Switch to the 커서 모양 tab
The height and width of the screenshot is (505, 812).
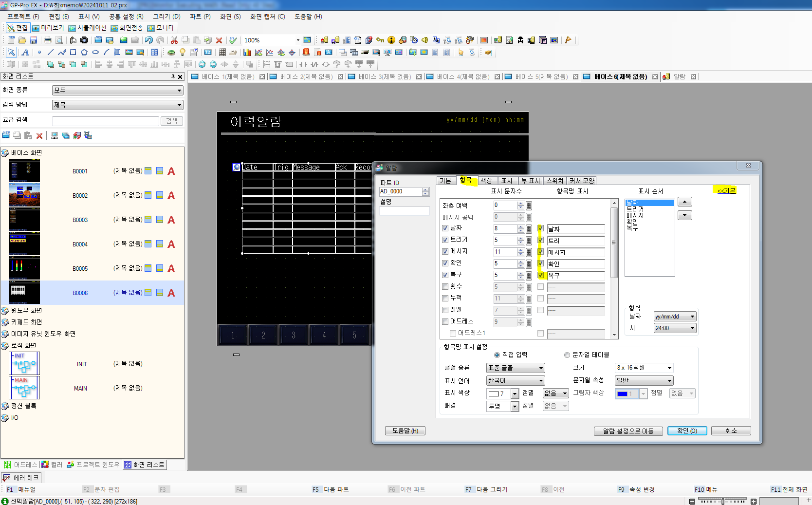pos(582,181)
